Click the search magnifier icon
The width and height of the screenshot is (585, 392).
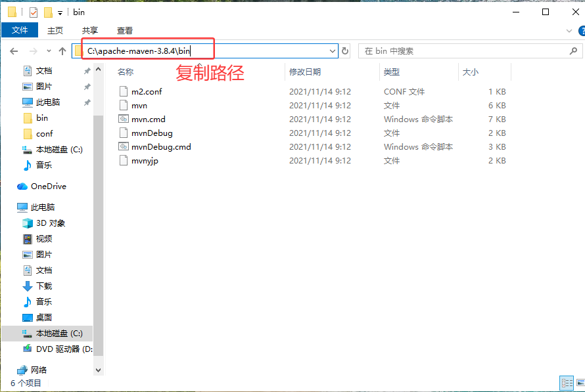[573, 51]
